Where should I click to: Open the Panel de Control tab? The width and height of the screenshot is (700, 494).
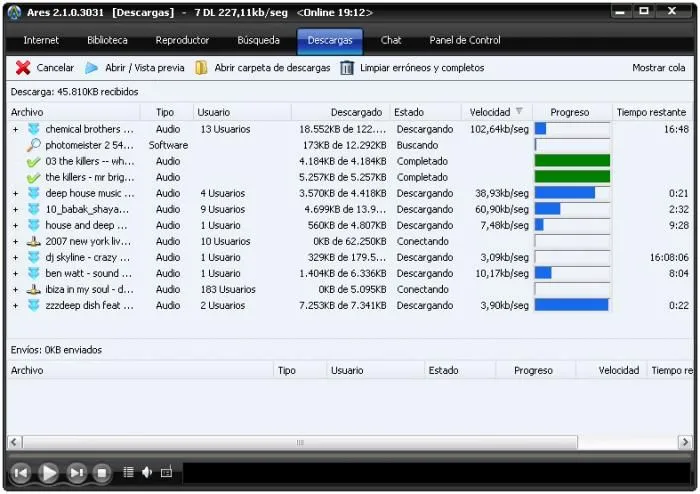click(463, 41)
